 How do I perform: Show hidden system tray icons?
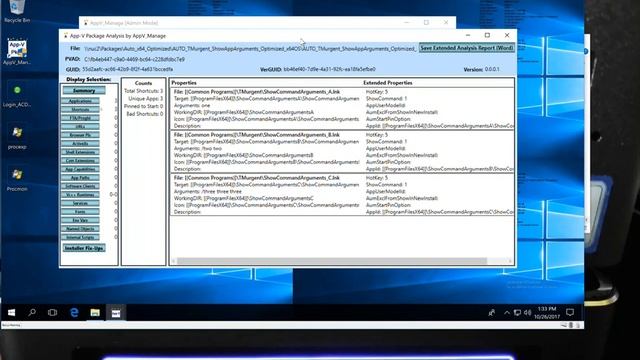point(507,313)
